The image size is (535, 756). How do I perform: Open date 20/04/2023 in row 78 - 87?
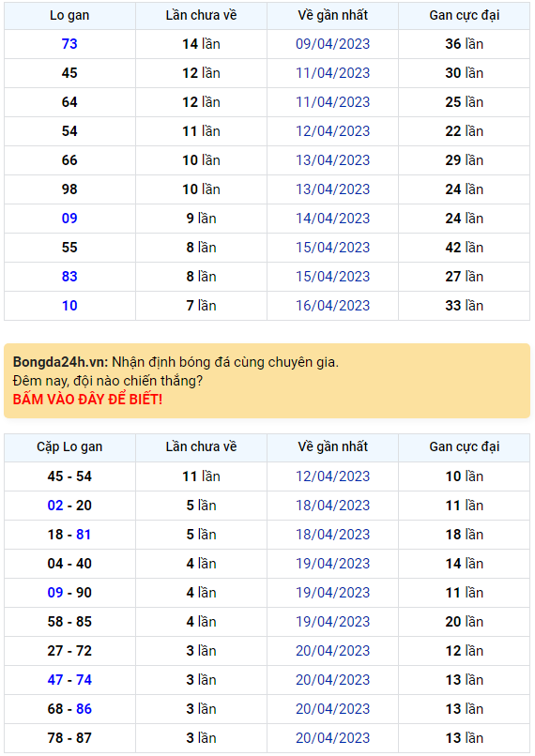[x=333, y=738]
